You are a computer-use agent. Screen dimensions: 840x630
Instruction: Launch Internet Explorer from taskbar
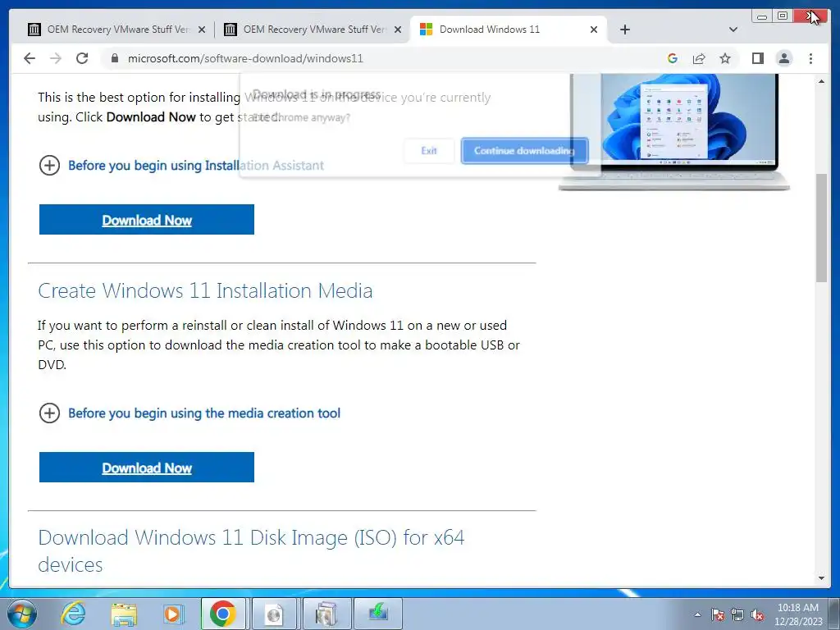click(x=73, y=614)
